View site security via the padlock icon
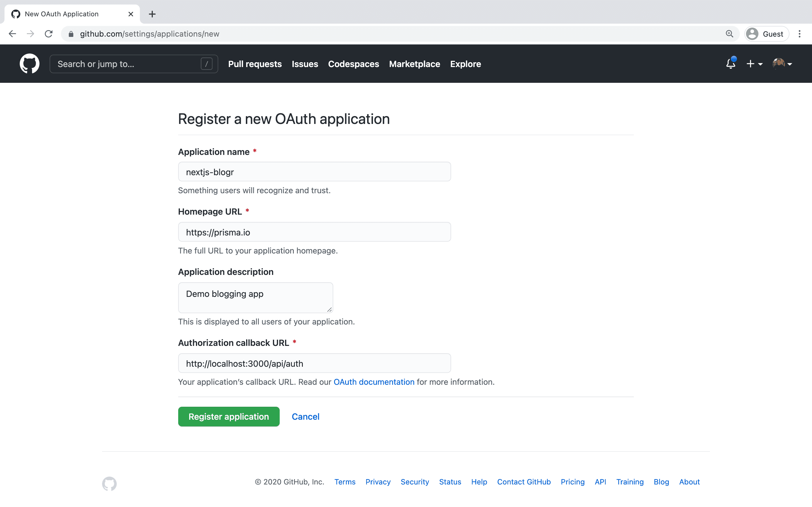Viewport: 812px width, 507px height. point(71,34)
